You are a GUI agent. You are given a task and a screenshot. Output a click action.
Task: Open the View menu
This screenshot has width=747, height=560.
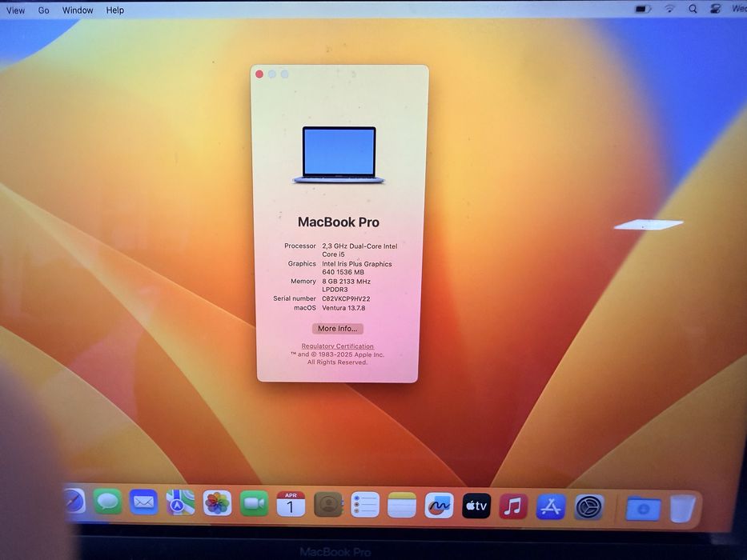[15, 10]
